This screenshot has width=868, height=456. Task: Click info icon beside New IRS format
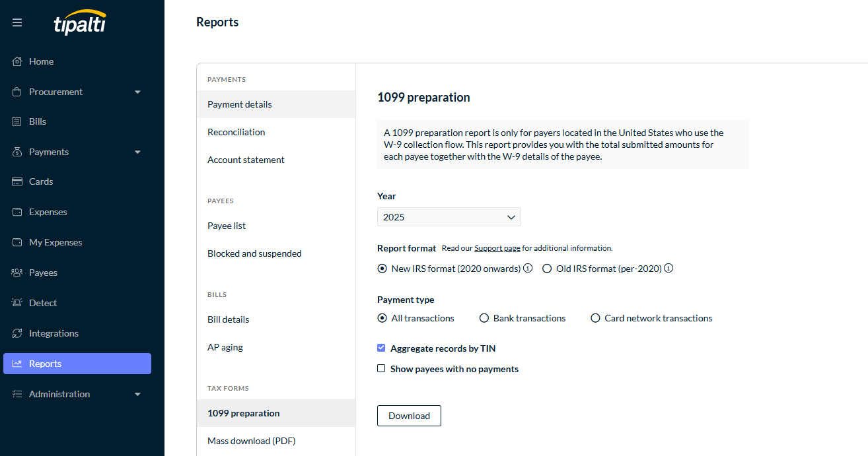coord(528,269)
